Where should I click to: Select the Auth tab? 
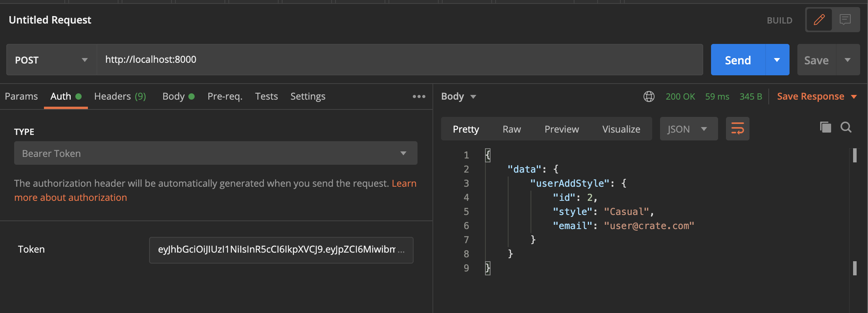(x=66, y=96)
